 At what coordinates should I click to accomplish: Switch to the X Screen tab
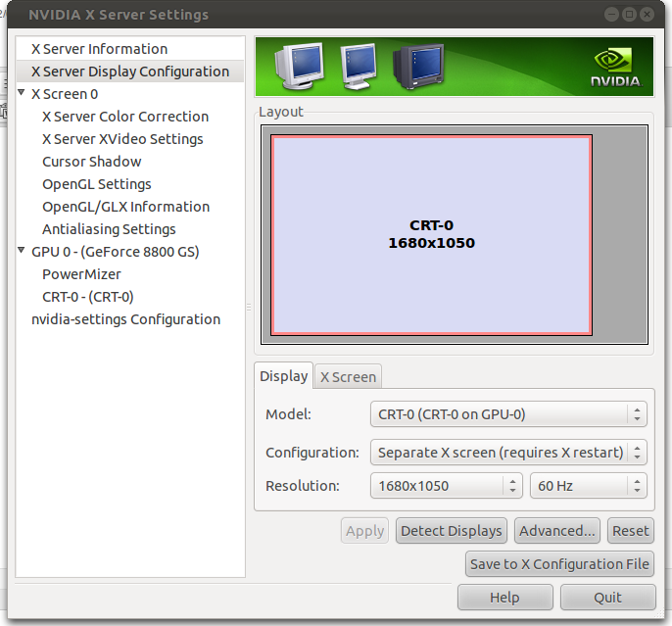[x=348, y=377]
